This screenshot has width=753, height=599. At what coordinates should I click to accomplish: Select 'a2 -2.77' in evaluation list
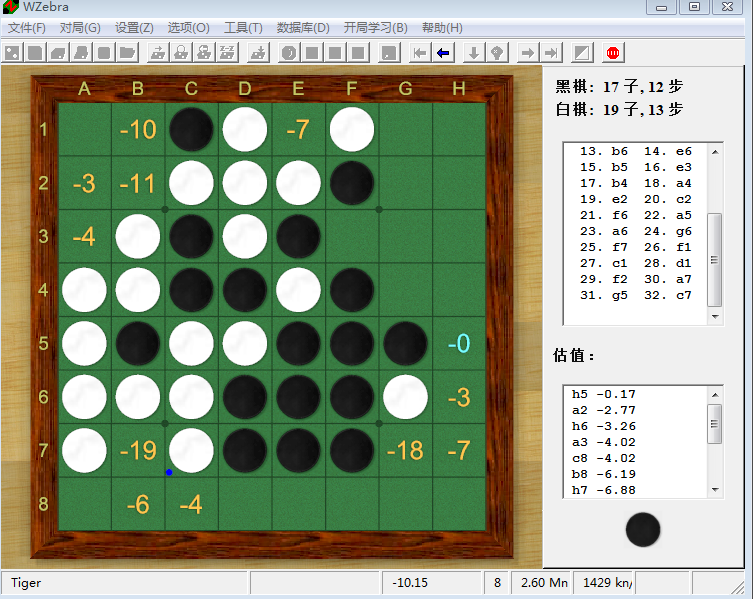point(604,410)
